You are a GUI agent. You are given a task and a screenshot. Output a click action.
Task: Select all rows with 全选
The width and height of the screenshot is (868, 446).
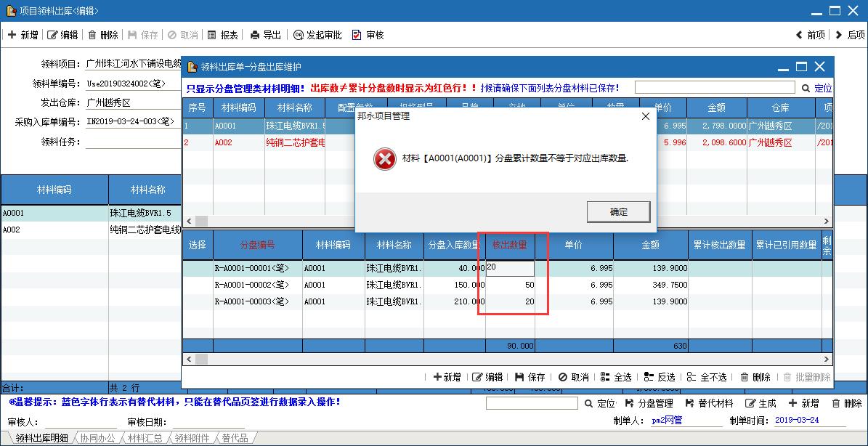coord(616,377)
